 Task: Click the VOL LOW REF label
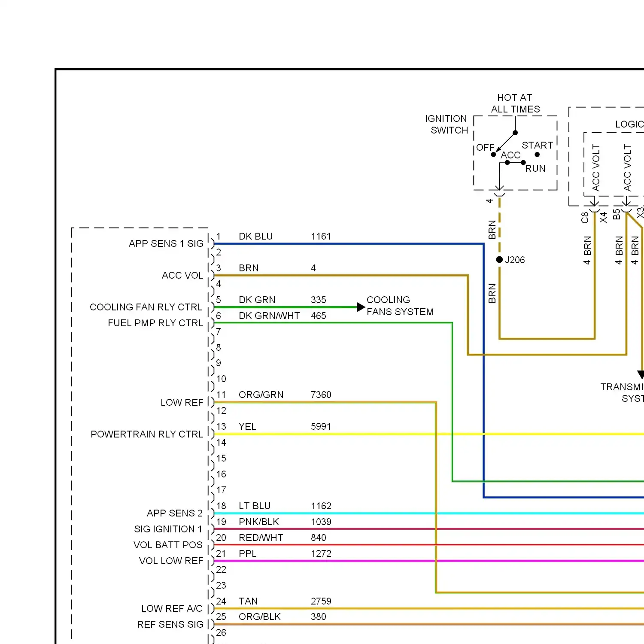(x=171, y=561)
